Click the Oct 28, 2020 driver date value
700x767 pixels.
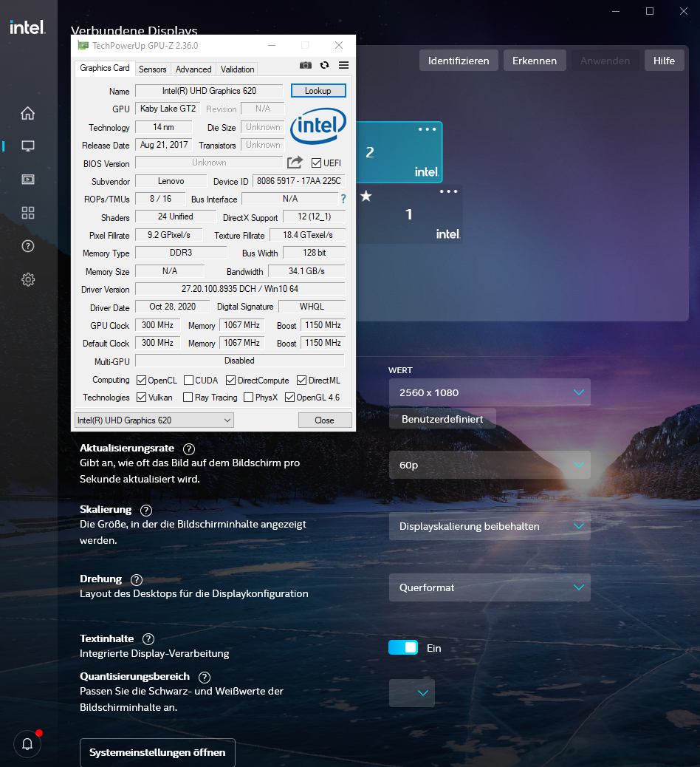(173, 306)
